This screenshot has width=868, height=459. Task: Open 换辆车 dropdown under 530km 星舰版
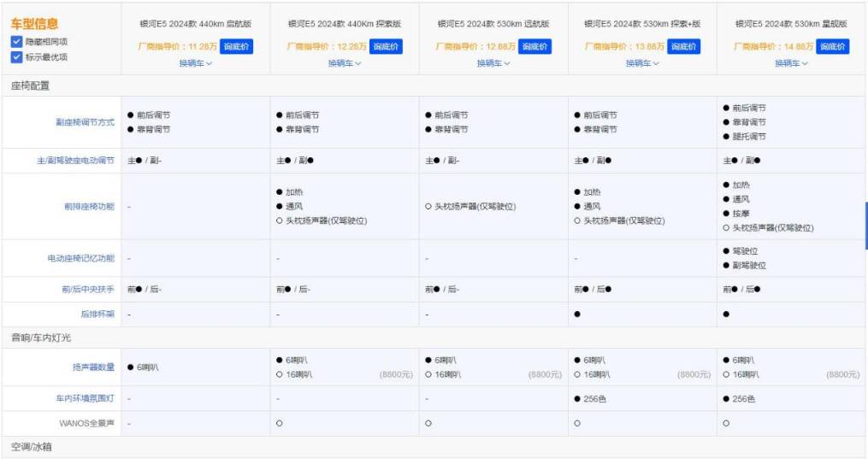point(791,63)
